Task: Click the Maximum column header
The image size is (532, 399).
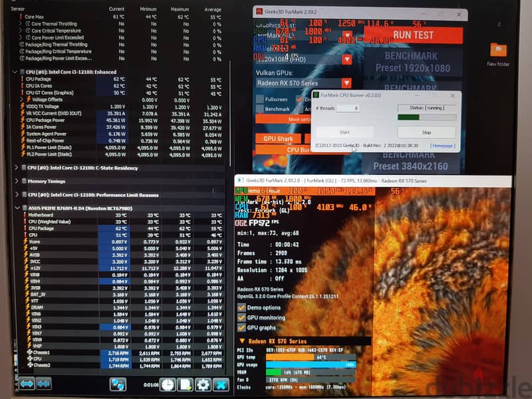Action: coord(180,9)
